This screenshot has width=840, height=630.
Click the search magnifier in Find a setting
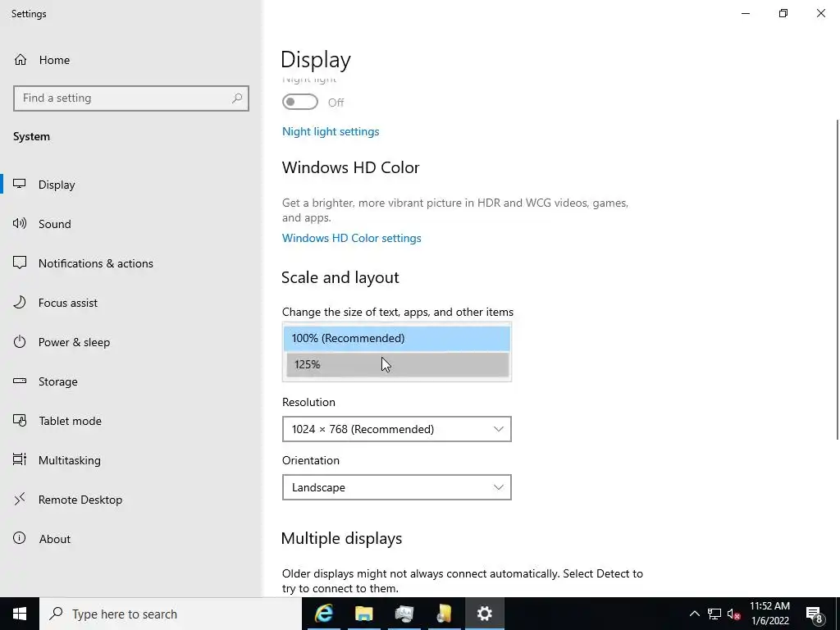coord(237,98)
